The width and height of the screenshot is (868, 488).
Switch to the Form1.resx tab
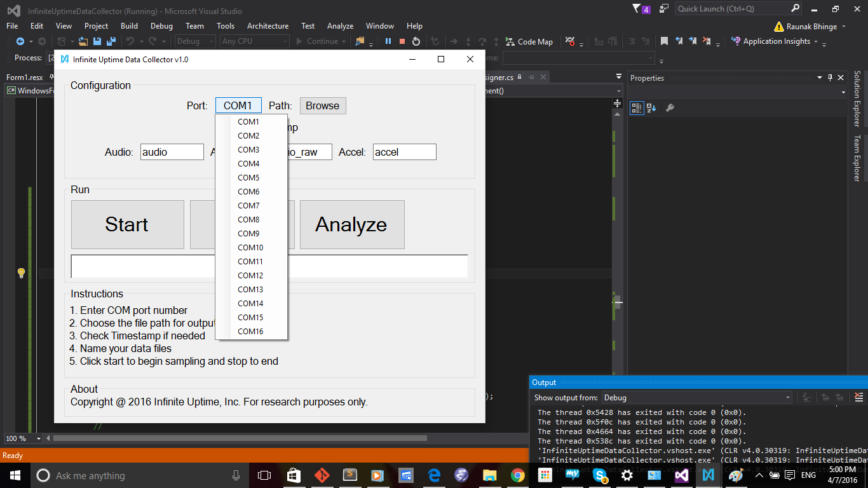25,78
